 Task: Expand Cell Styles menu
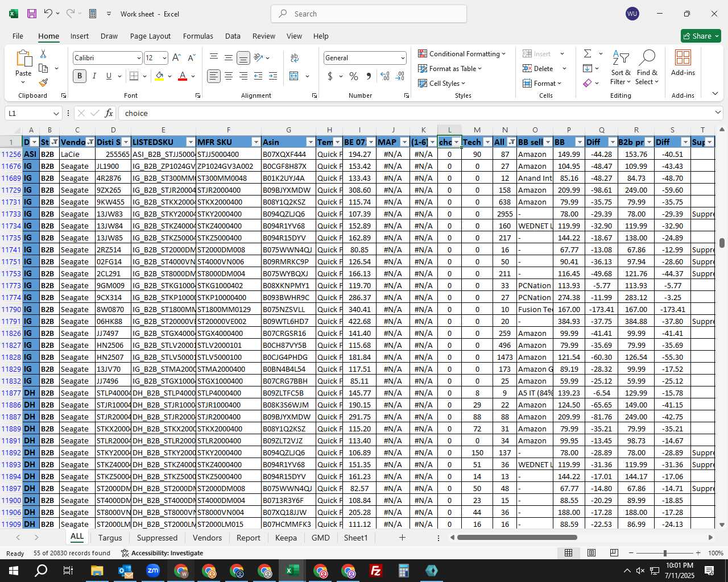442,83
